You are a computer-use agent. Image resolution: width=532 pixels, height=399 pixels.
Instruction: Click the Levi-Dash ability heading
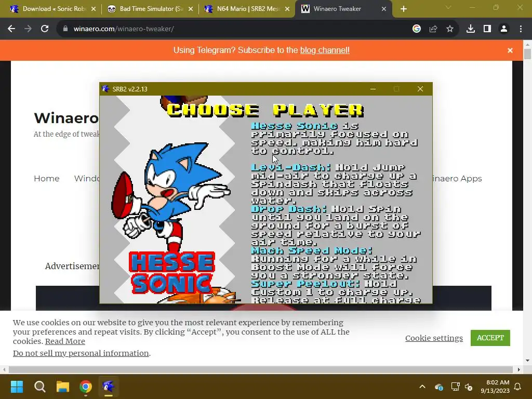291,168
